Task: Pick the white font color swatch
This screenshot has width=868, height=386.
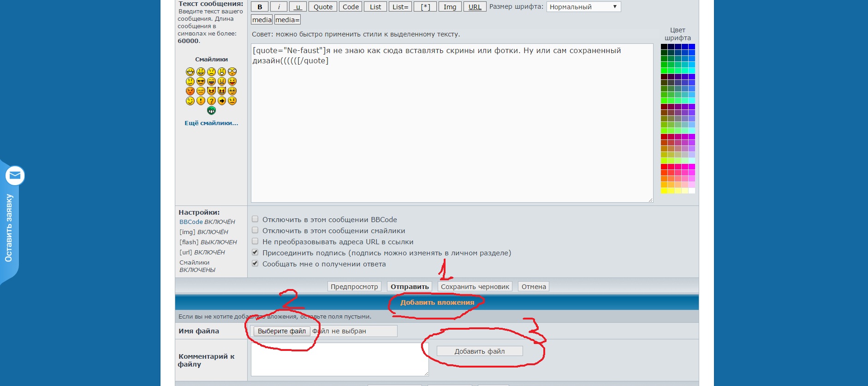Action: 692,191
